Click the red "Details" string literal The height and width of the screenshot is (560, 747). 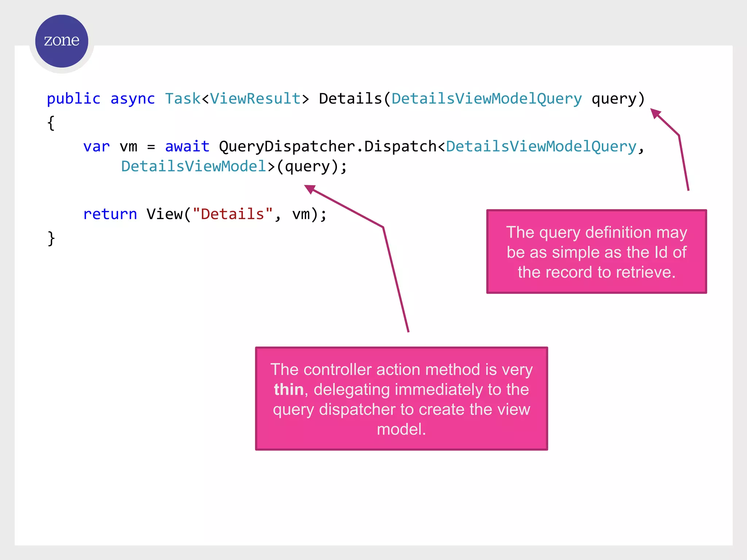232,214
